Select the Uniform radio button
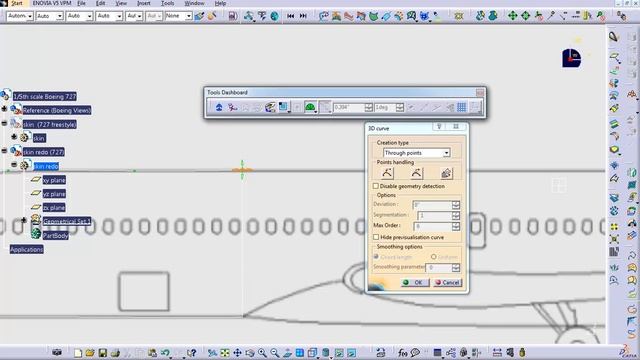The width and height of the screenshot is (640, 360). pos(433,257)
